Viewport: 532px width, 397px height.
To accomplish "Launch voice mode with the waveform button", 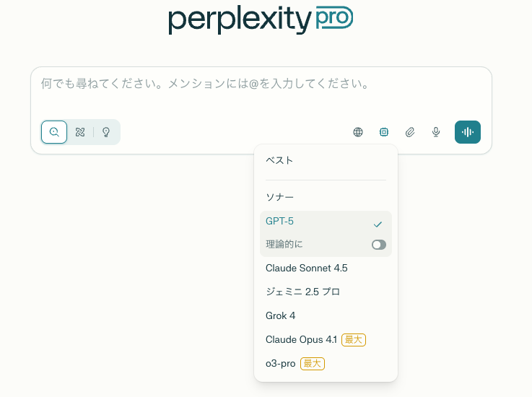I will tap(468, 132).
